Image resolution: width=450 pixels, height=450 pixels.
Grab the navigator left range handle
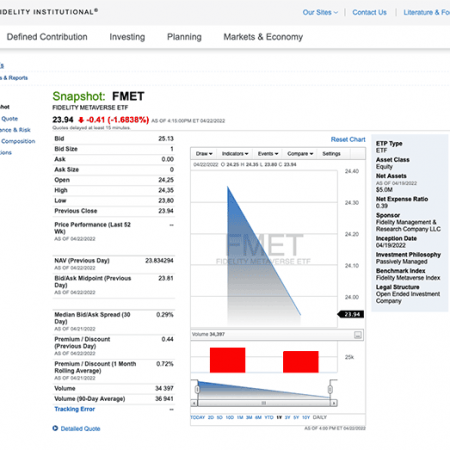tap(197, 389)
